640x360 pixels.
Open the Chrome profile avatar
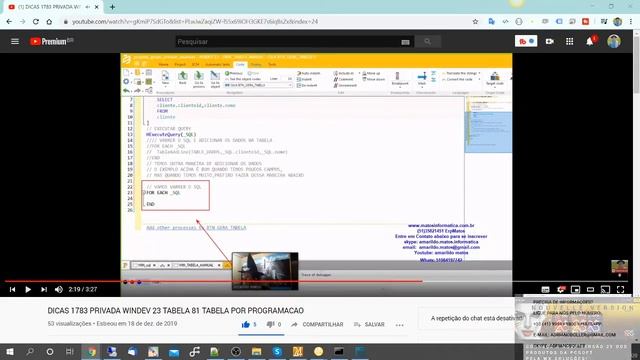coord(618,22)
